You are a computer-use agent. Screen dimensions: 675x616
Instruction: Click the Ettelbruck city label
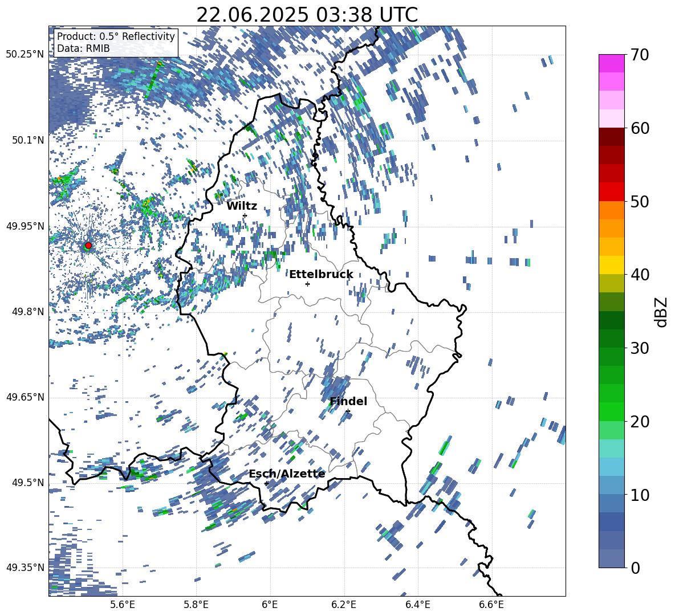[x=321, y=275]
